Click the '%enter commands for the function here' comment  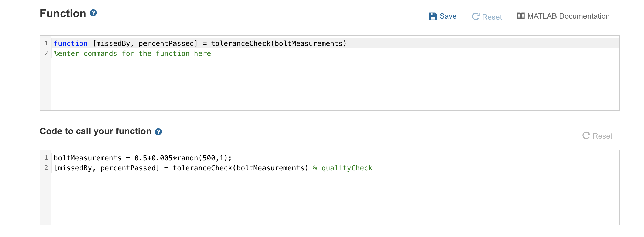coord(132,54)
